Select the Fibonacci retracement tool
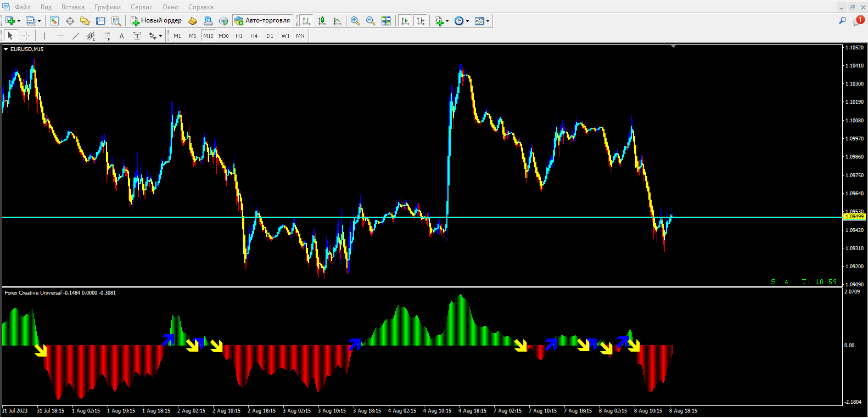The width and height of the screenshot is (868, 418). pos(107,36)
